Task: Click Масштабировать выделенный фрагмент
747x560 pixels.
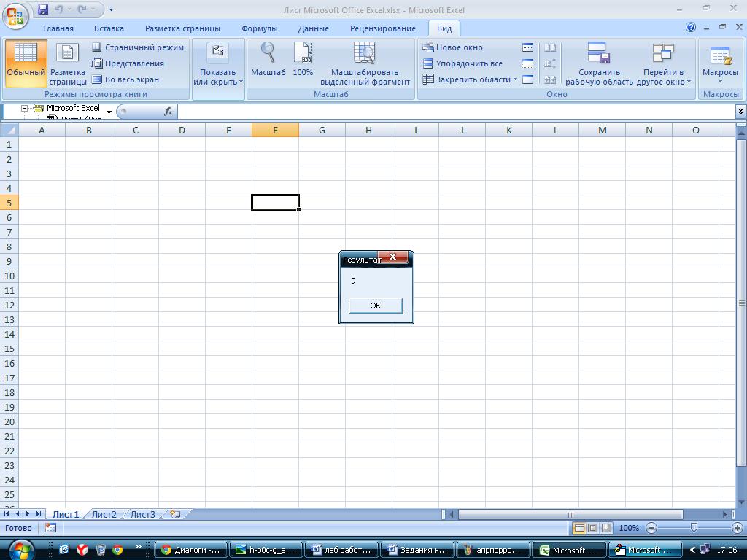Action: coord(365,64)
